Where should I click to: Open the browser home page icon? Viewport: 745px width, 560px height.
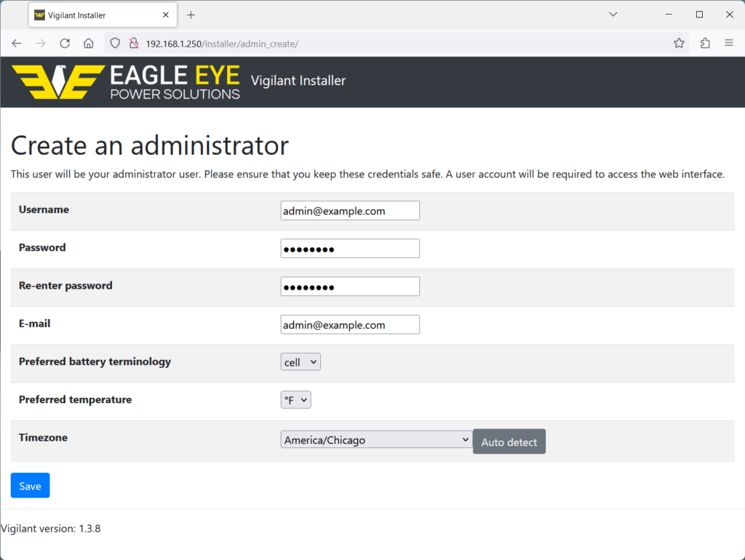click(x=88, y=44)
